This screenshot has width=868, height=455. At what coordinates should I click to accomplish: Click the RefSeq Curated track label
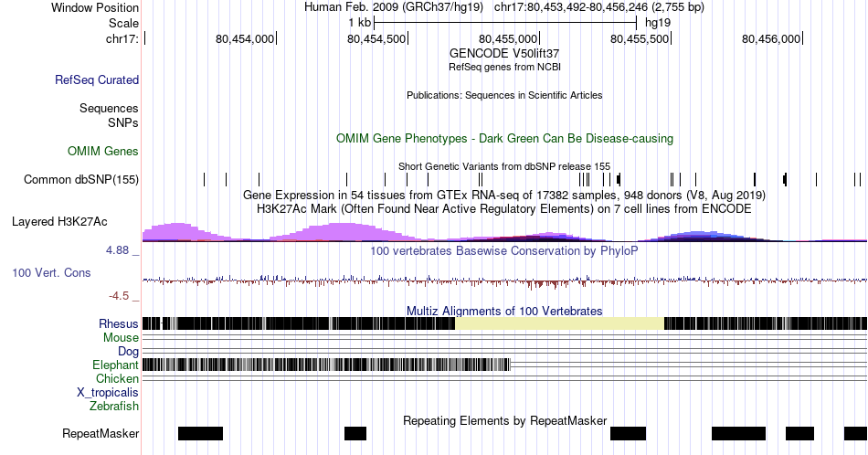(96, 79)
